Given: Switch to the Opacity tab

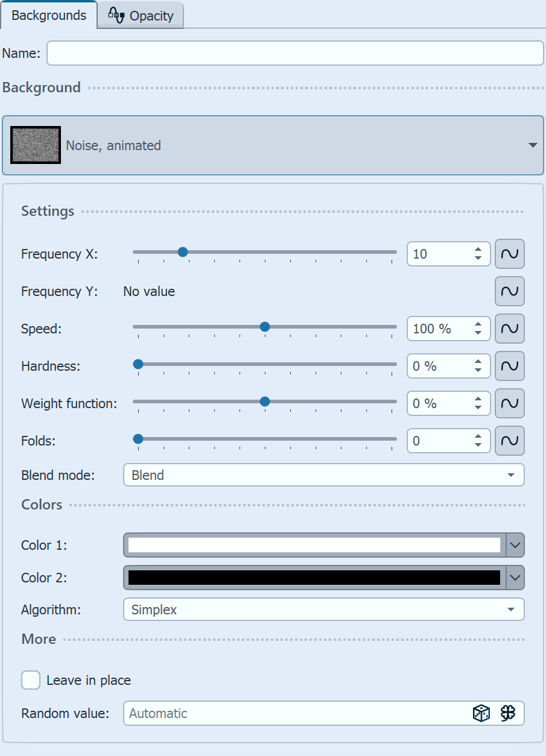Looking at the screenshot, I should click(x=141, y=16).
